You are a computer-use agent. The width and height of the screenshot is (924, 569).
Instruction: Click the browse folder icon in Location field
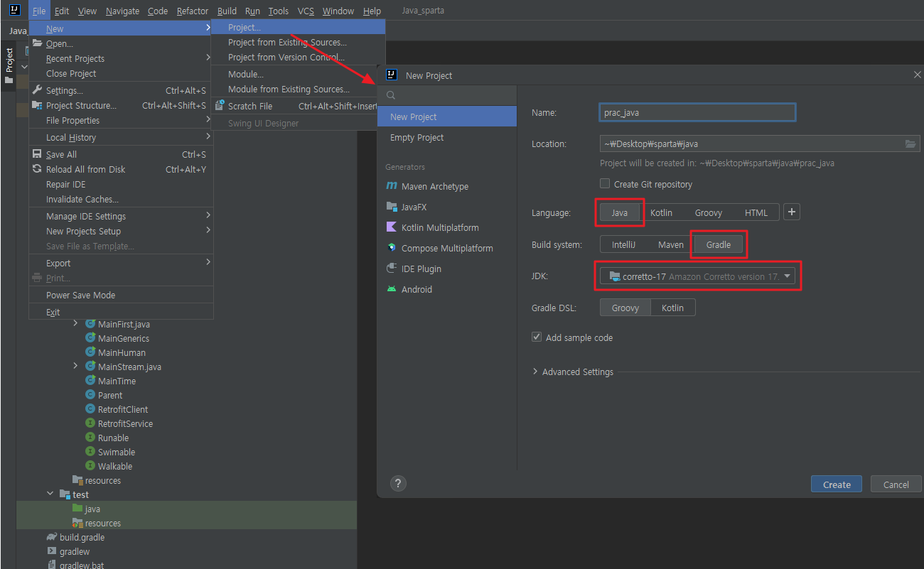pyautogui.click(x=910, y=143)
